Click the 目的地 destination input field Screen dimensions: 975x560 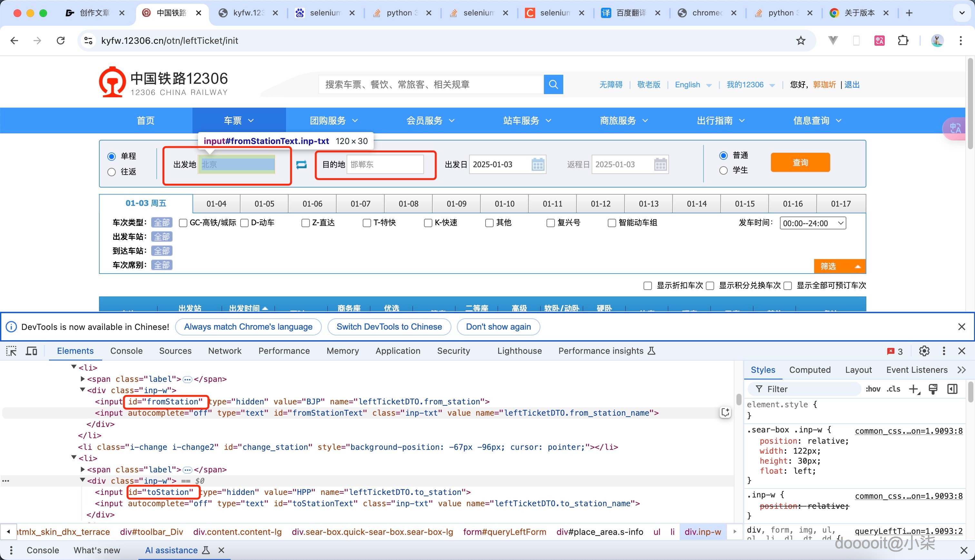click(x=385, y=165)
